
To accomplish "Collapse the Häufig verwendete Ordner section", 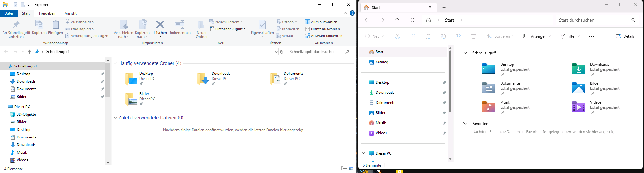I will click(x=115, y=63).
